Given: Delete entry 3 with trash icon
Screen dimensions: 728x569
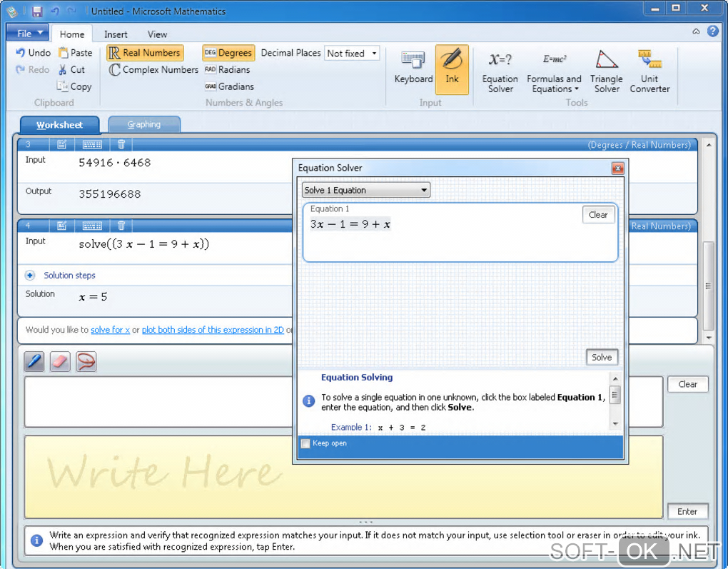Looking at the screenshot, I should click(121, 144).
